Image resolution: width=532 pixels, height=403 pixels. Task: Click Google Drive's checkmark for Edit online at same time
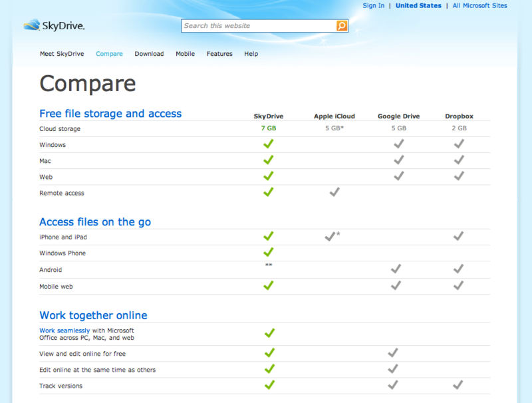point(393,368)
